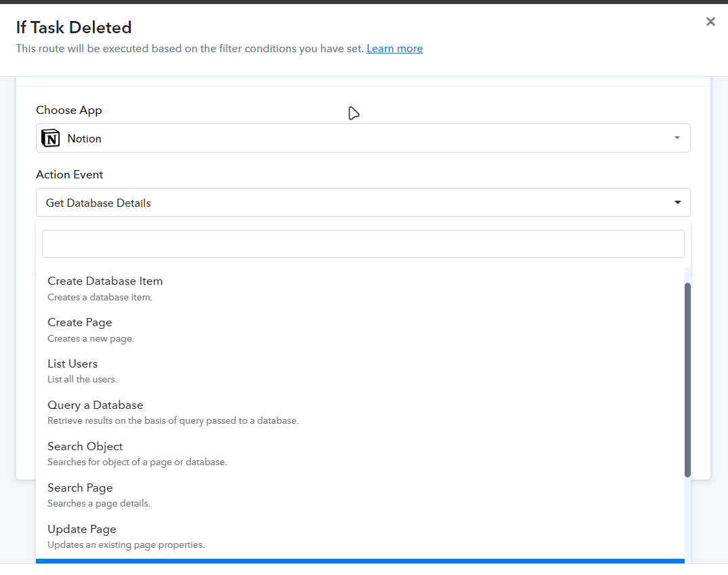Viewport: 728px width, 575px height.
Task: Click the Notion app logo icon
Action: pos(51,138)
